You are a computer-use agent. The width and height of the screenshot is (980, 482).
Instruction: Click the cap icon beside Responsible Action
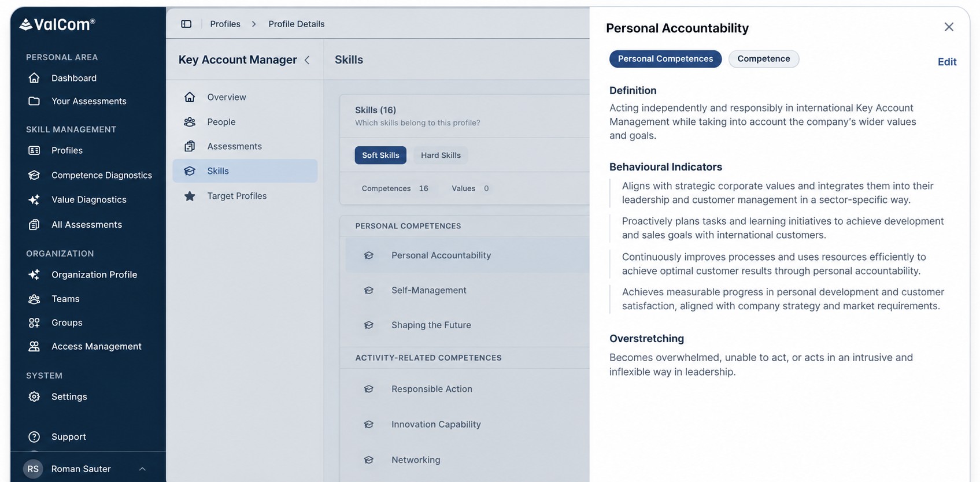coord(369,389)
